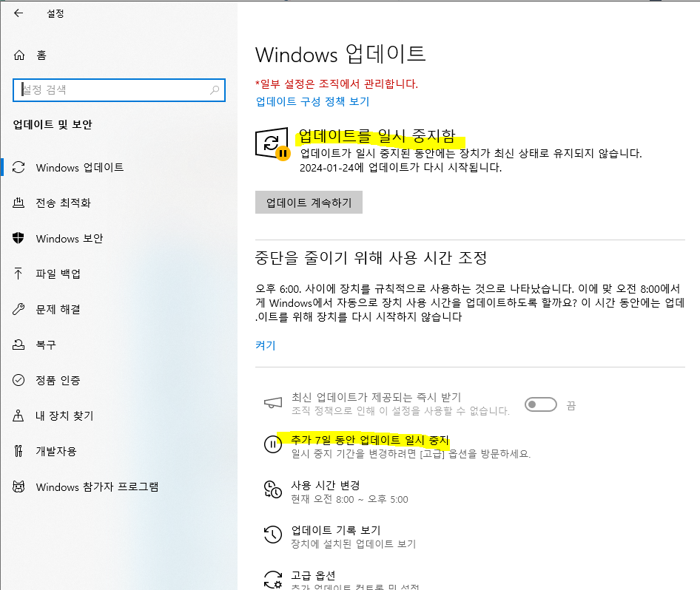Click the 내 장치 찾기 locator icon
Image resolution: width=700 pixels, height=590 pixels.
click(18, 416)
